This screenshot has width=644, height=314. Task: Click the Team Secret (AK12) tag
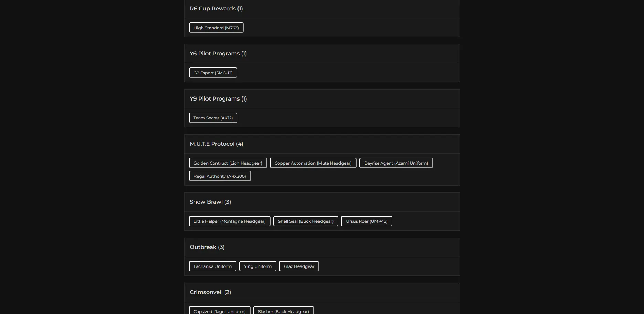213,118
